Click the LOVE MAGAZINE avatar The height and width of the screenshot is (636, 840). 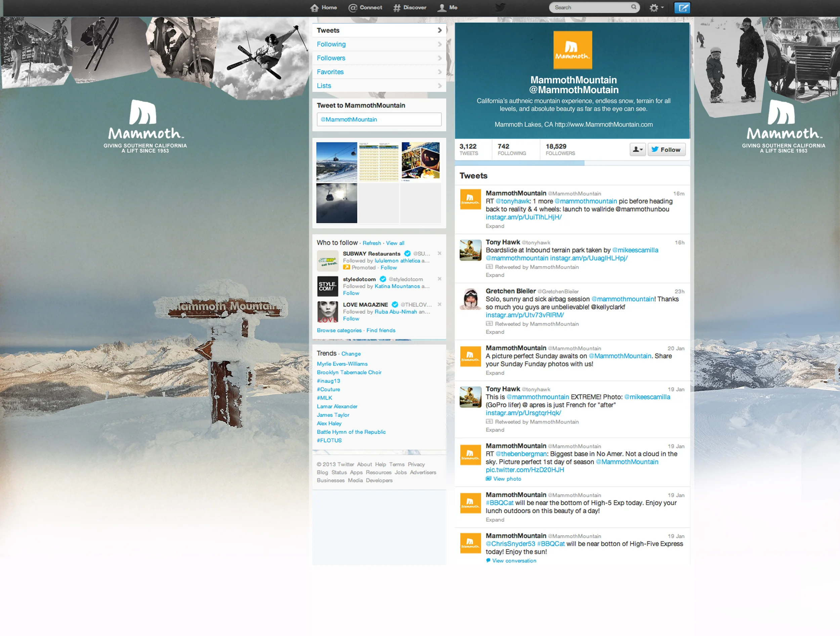tap(327, 312)
